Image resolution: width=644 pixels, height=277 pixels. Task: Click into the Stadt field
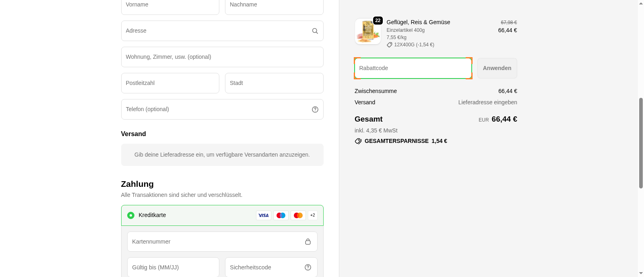point(274,83)
